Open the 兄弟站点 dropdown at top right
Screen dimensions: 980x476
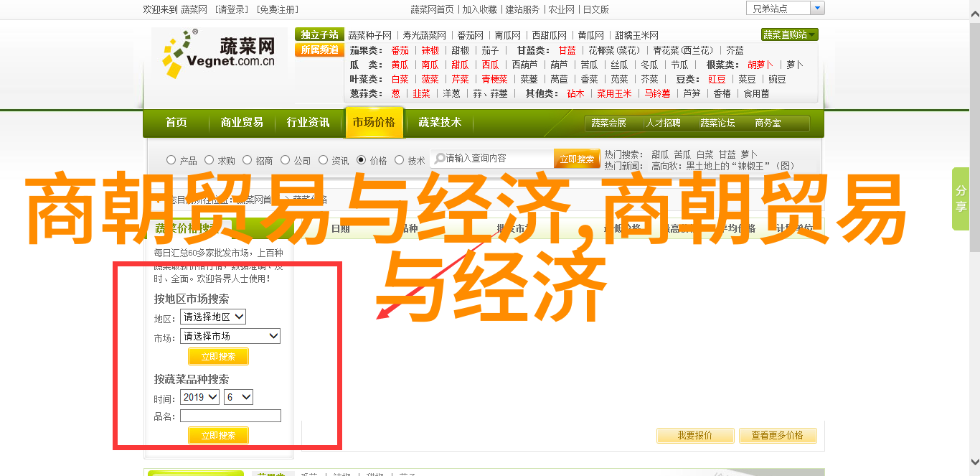(x=785, y=9)
